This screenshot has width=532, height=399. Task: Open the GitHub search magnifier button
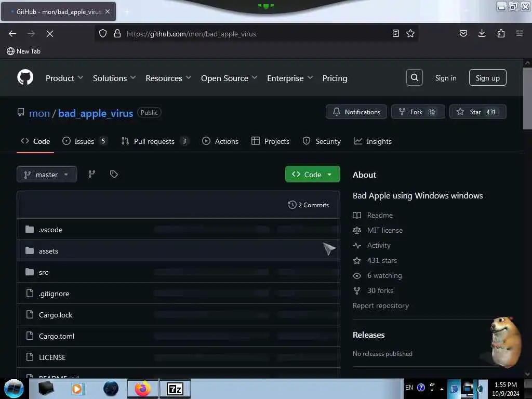click(x=414, y=78)
